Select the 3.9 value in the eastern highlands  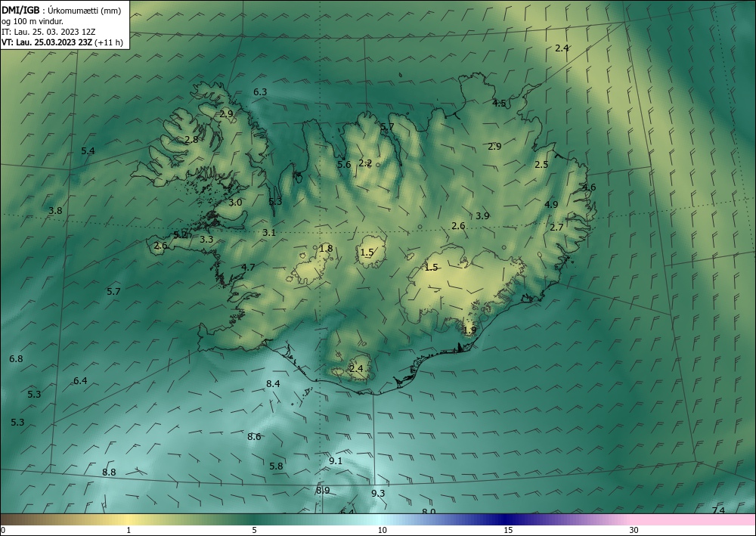(x=482, y=216)
